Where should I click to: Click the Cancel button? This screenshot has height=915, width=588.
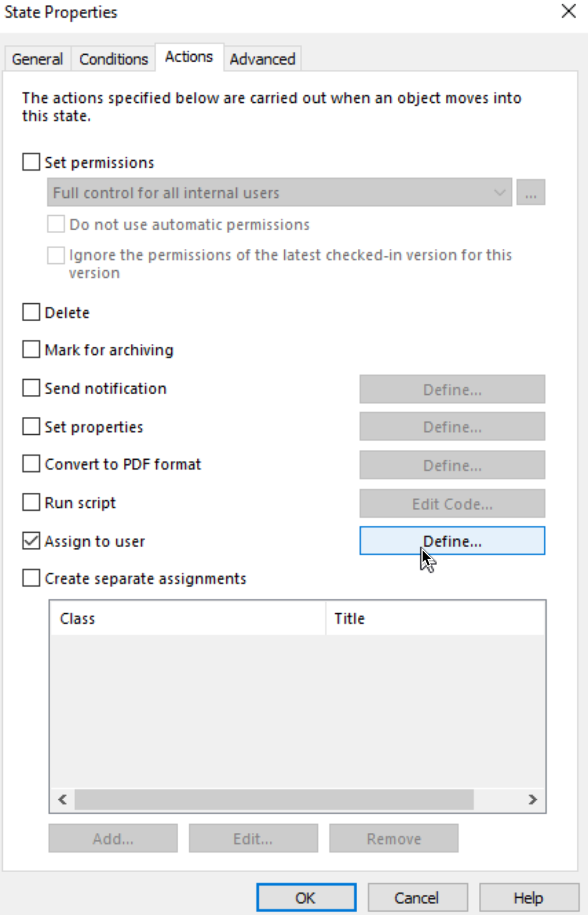(x=417, y=898)
